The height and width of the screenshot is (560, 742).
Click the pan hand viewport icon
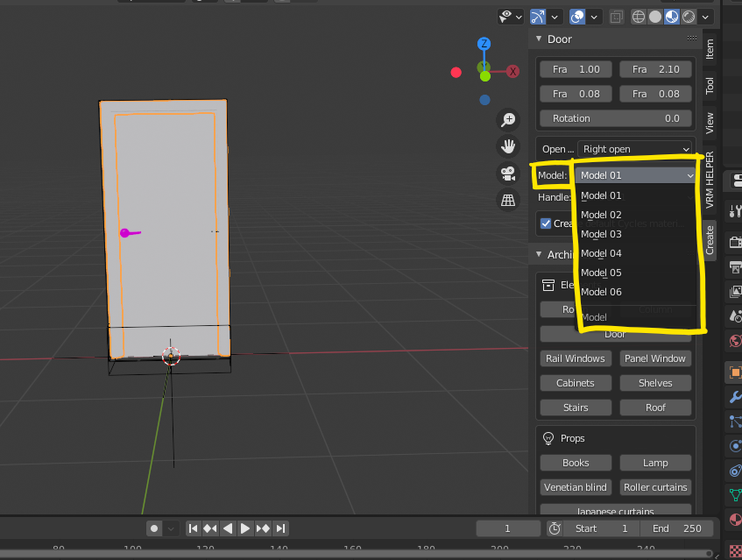coord(508,146)
